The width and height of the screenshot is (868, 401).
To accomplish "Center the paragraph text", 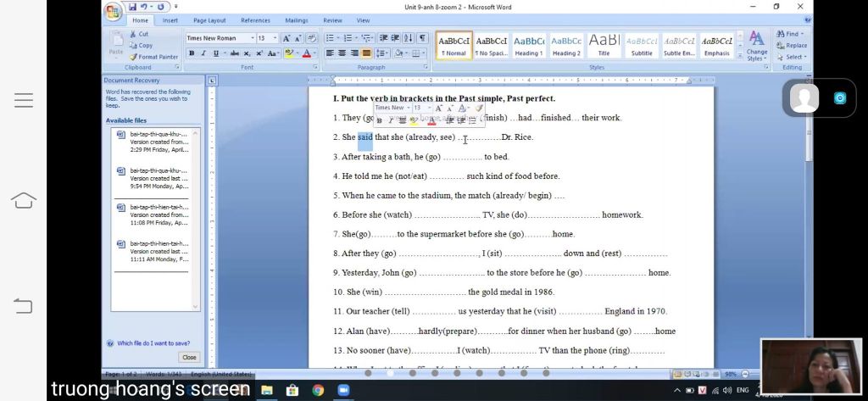I will pos(342,53).
